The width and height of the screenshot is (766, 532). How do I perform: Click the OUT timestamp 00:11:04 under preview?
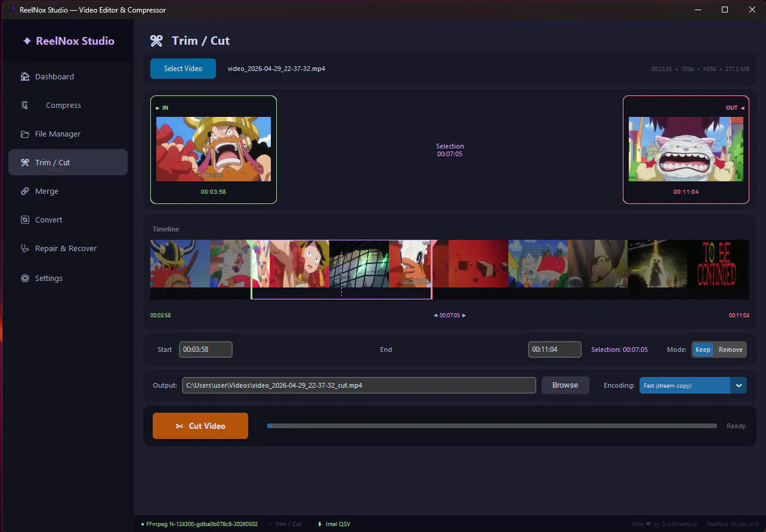[x=686, y=192]
